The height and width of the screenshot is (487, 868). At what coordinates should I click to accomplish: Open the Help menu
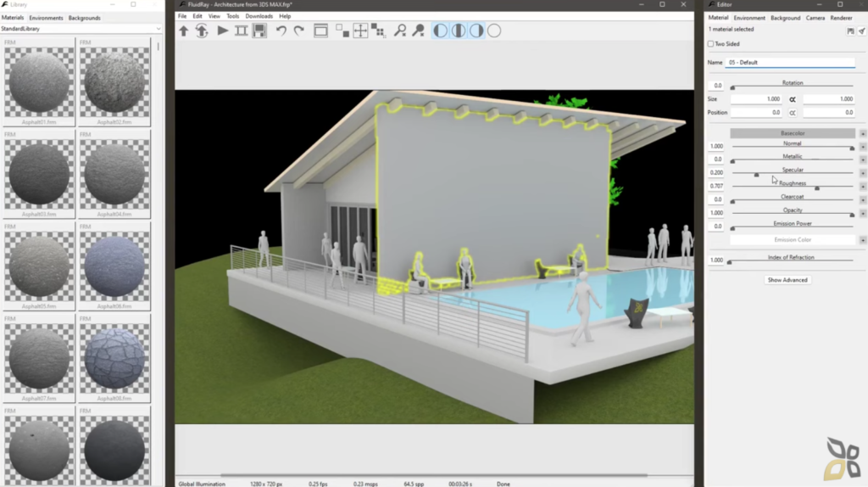(x=285, y=16)
